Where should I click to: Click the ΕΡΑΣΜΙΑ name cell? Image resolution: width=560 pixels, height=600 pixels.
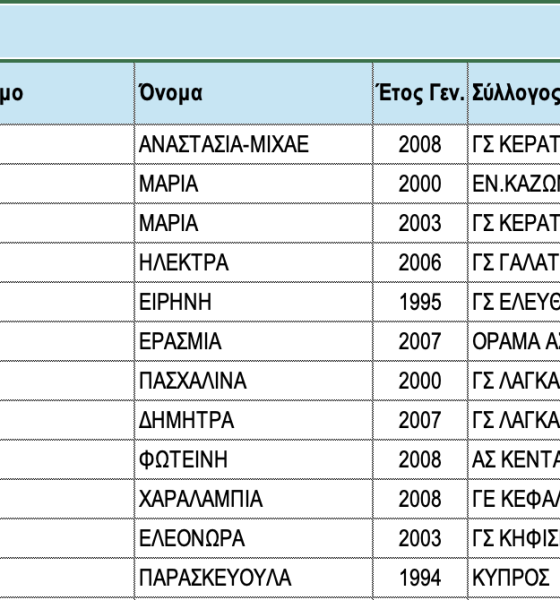coord(253,341)
